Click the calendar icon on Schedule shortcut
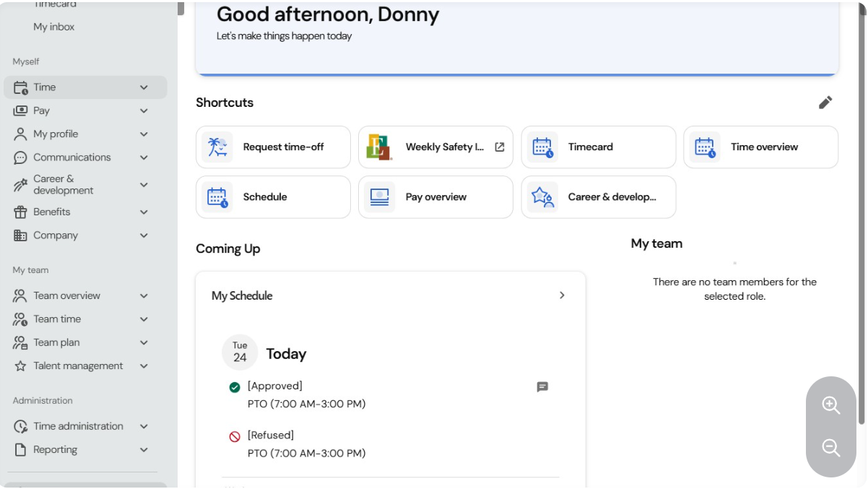The height and width of the screenshot is (489, 868). (x=217, y=197)
